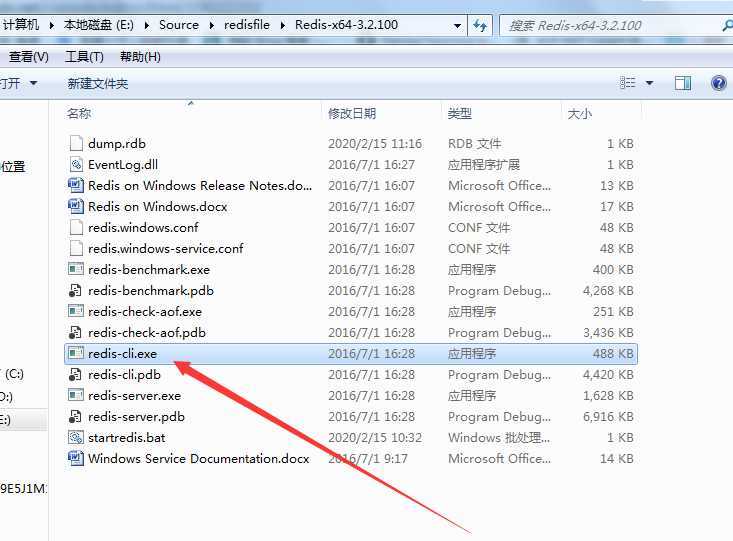
Task: Select the file name Windows Service Documentation.docx
Action: coord(199,459)
